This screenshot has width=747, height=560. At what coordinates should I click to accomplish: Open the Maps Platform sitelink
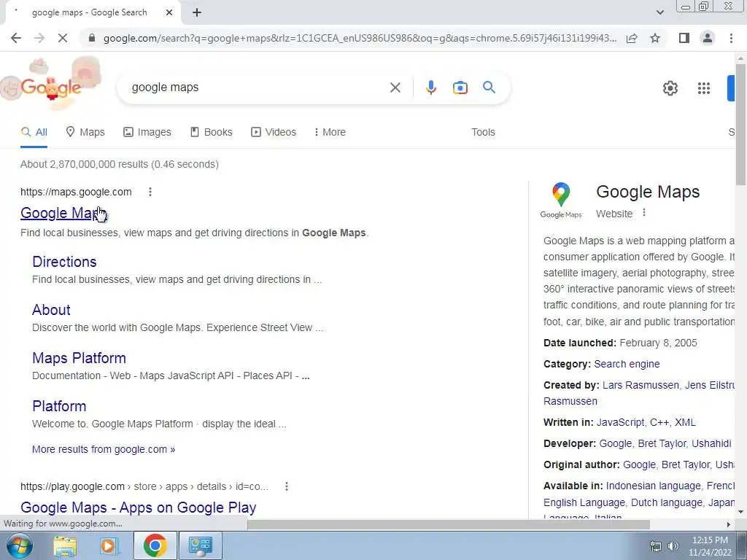point(79,358)
